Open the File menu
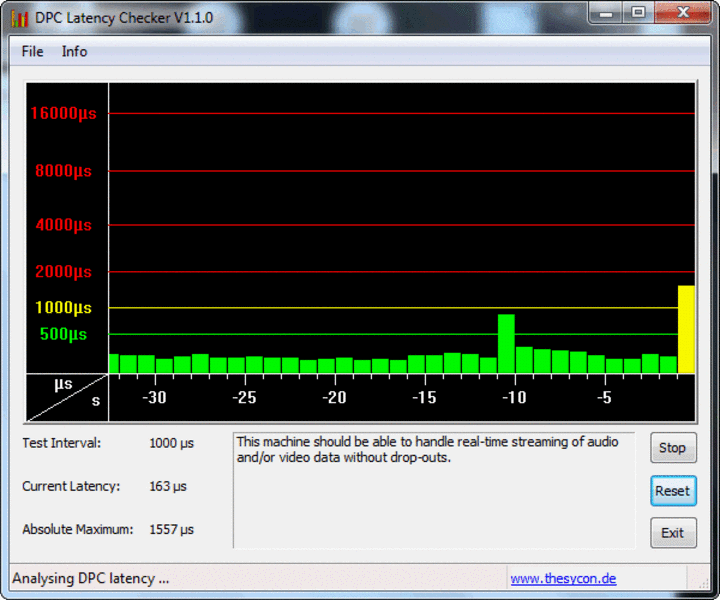720x600 pixels. 32,51
